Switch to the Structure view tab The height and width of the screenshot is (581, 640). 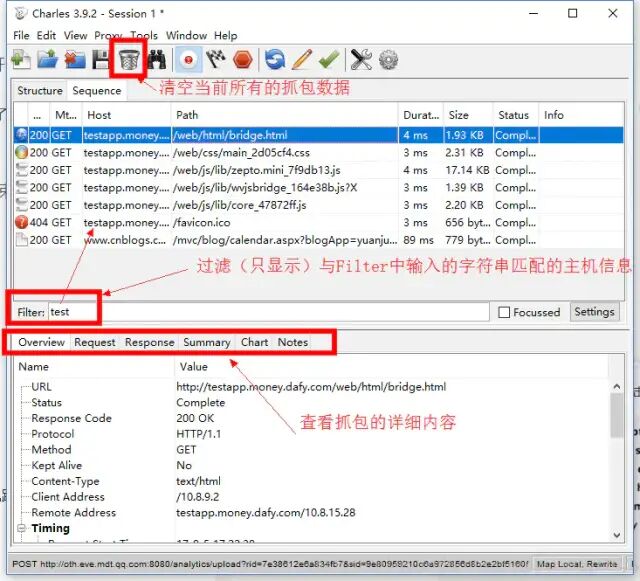click(40, 91)
